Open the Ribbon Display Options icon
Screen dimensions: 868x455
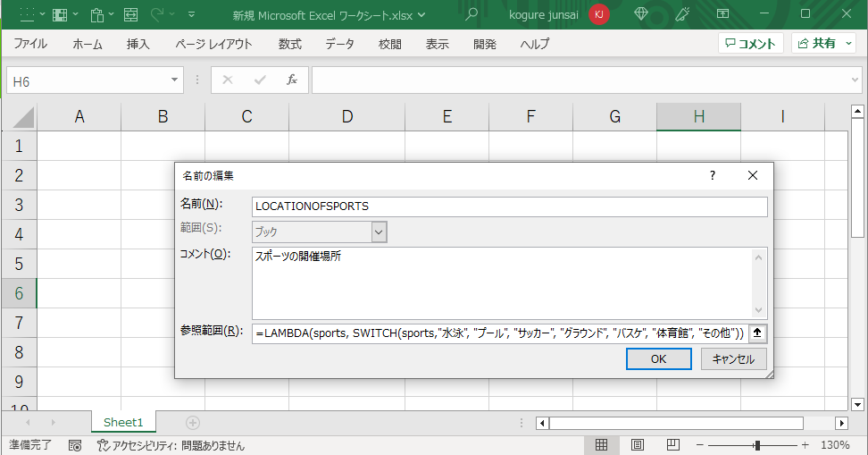723,13
